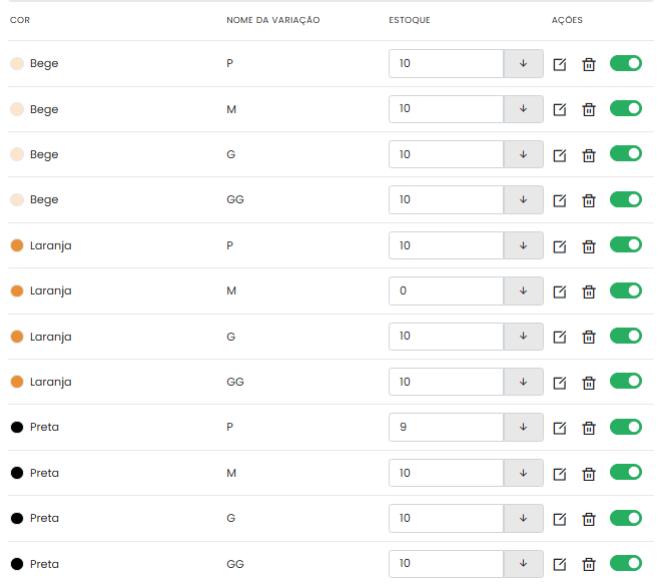Image resolution: width=659 pixels, height=588 pixels.
Task: Click the COR column header
Action: [x=19, y=20]
